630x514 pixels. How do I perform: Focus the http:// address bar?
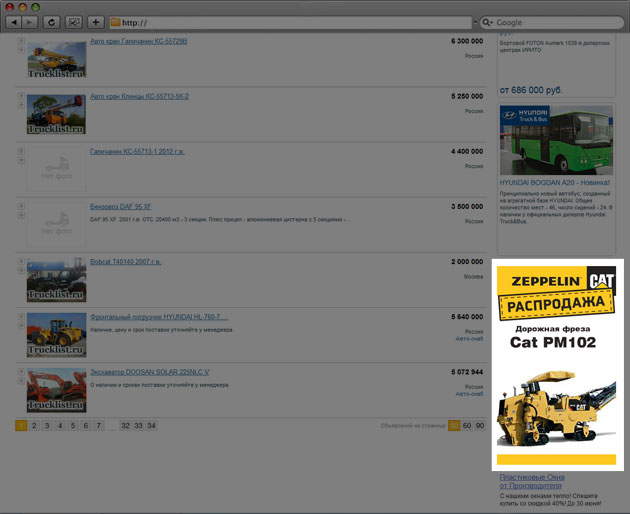point(290,23)
